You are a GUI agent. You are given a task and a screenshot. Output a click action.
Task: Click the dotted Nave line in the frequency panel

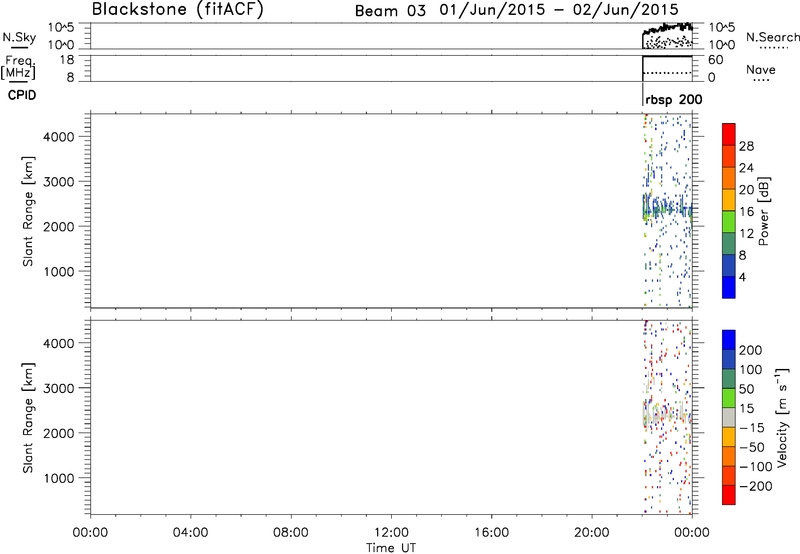(667, 73)
